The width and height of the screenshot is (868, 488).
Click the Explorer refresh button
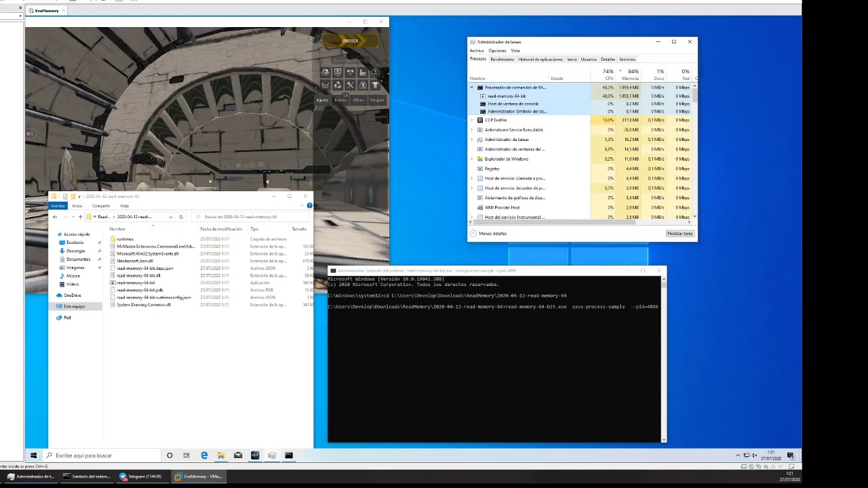point(181,217)
